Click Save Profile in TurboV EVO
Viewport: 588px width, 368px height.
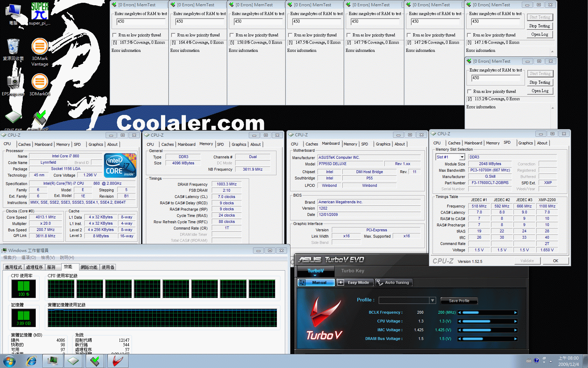pyautogui.click(x=459, y=301)
